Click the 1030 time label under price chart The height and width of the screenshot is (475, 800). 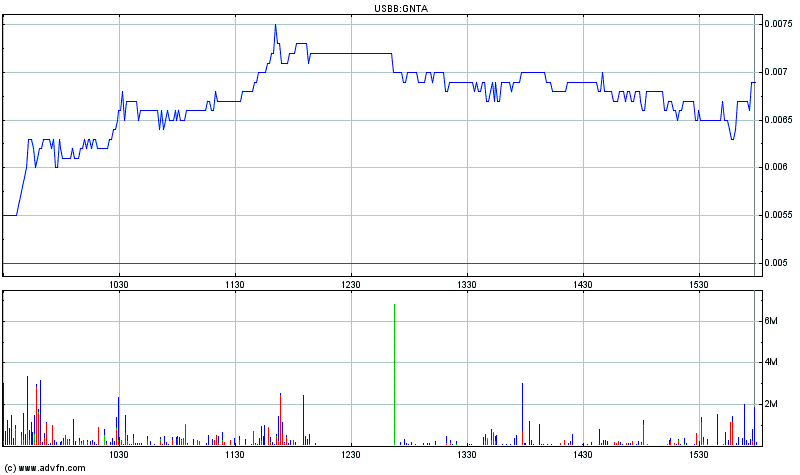tap(119, 283)
